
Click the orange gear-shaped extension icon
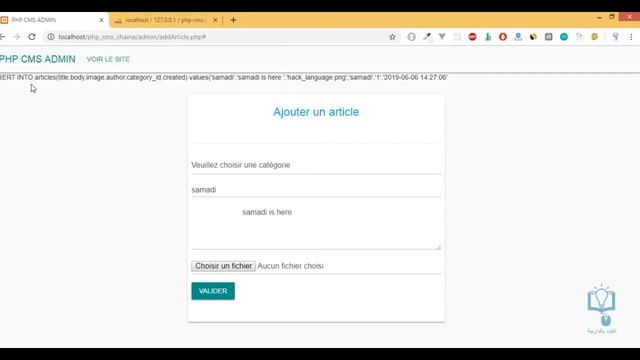[595, 37]
